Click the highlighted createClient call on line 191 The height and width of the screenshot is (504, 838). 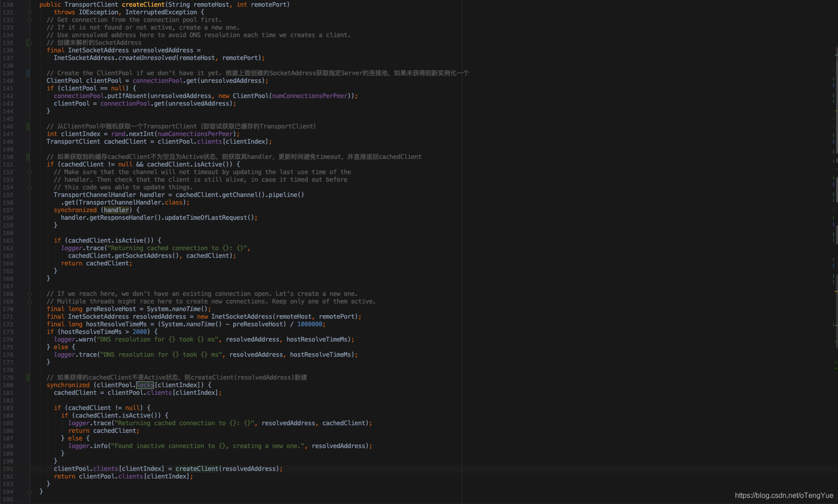pyautogui.click(x=197, y=469)
